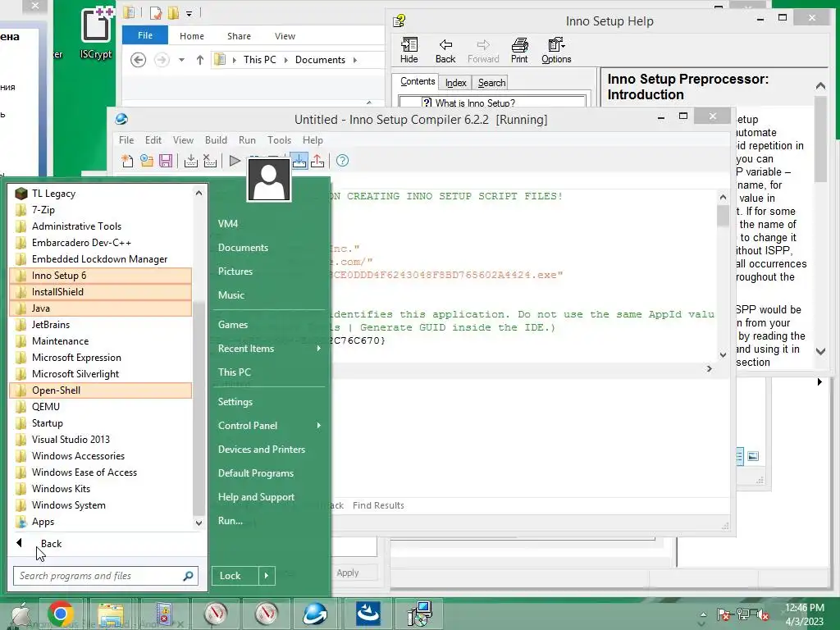Open shutdown options arrow next to Lock
Viewport: 840px width, 630px height.
[267, 576]
